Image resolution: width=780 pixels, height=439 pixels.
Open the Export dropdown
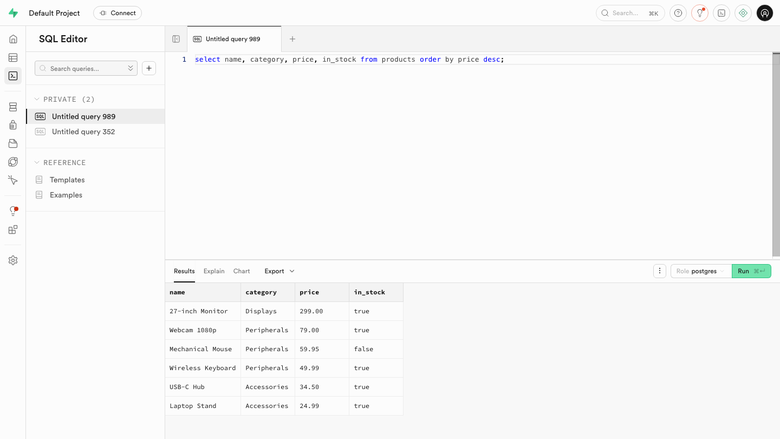click(x=279, y=271)
